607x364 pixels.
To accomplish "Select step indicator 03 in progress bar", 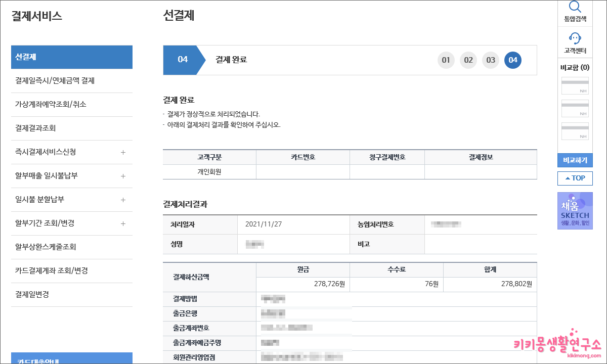I will (490, 60).
